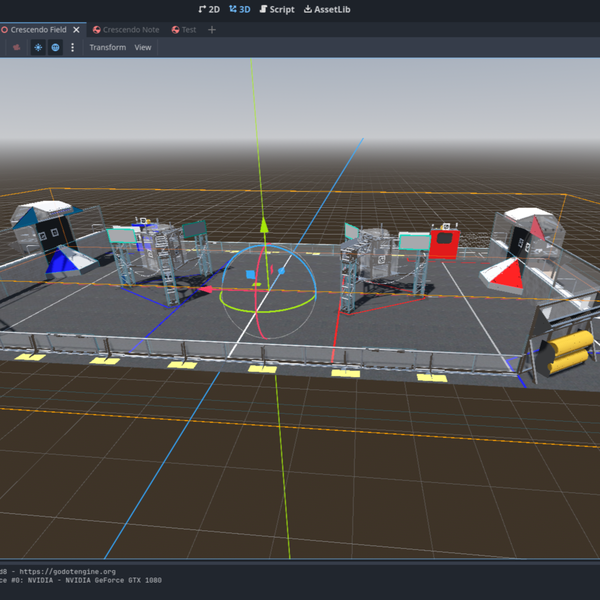Open the Transform menu

(x=107, y=47)
